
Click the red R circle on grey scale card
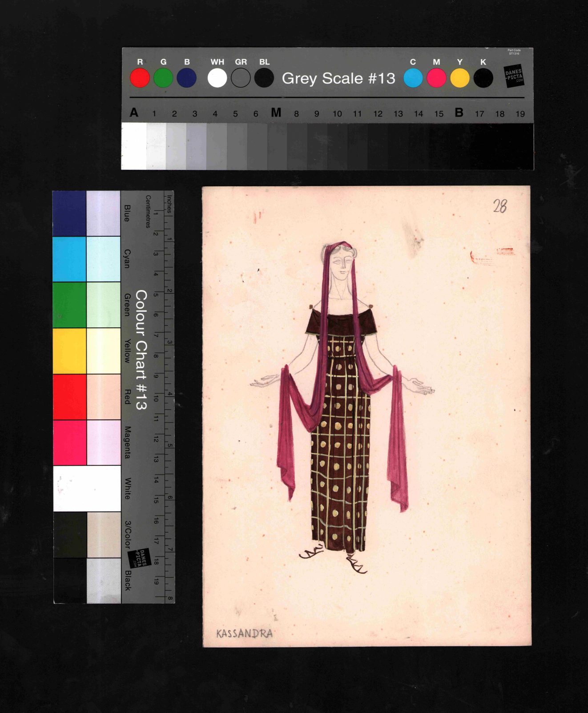coord(140,78)
